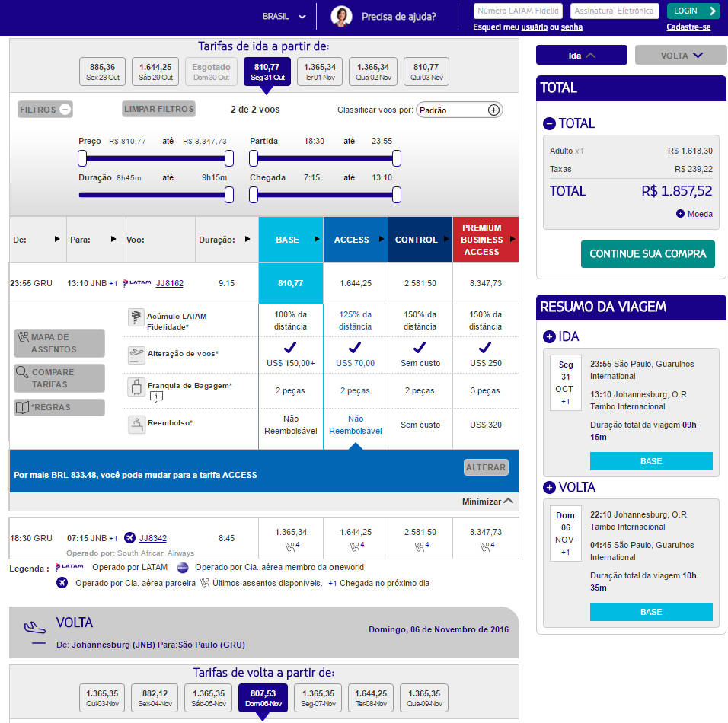Expand the Ida panel toggle
The width and height of the screenshot is (728, 723).
(581, 56)
